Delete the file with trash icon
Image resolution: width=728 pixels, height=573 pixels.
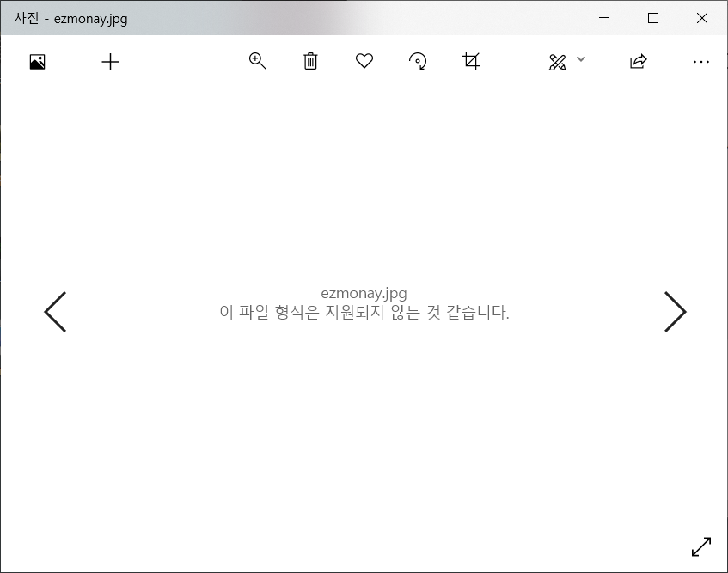pos(310,61)
